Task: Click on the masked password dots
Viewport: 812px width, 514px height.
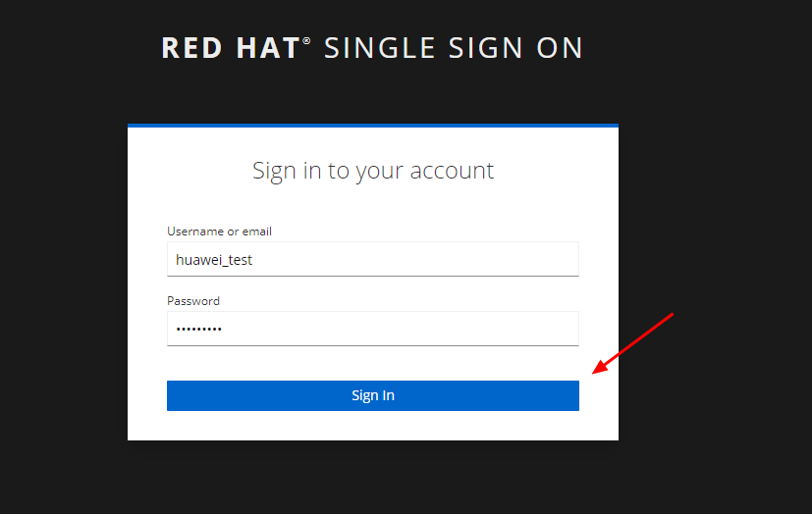Action: (198, 330)
